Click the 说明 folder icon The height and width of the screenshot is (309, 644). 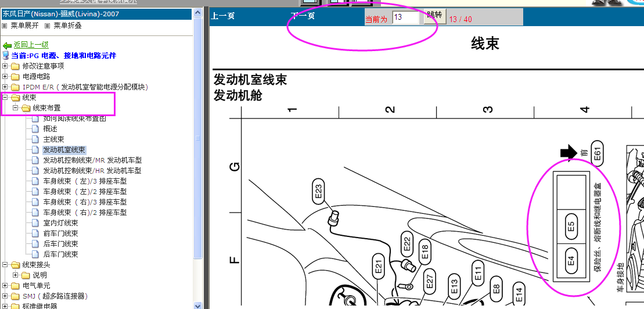tap(26, 275)
